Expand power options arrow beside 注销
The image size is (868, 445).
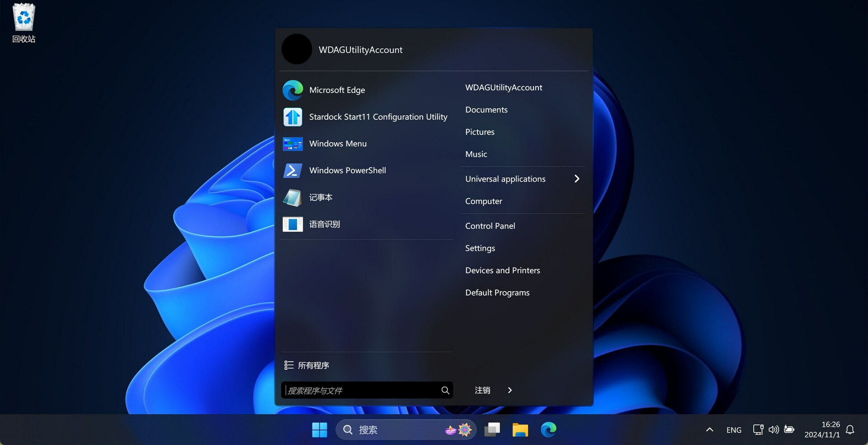510,390
